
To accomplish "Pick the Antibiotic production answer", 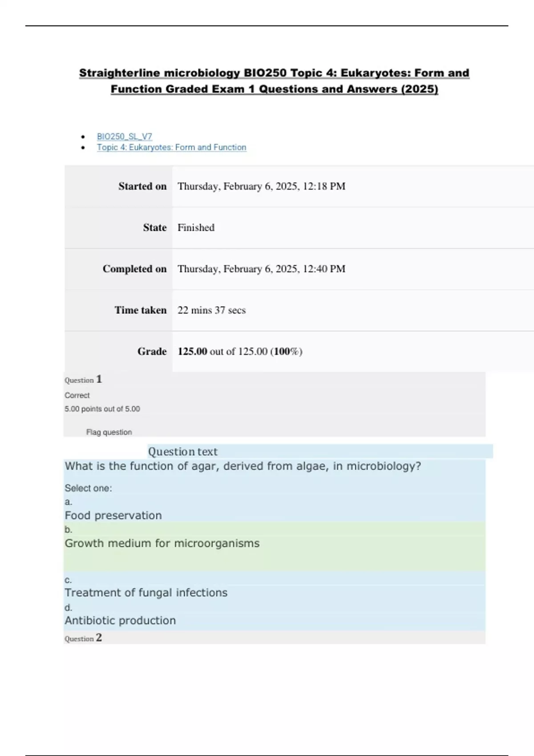I will [x=120, y=620].
